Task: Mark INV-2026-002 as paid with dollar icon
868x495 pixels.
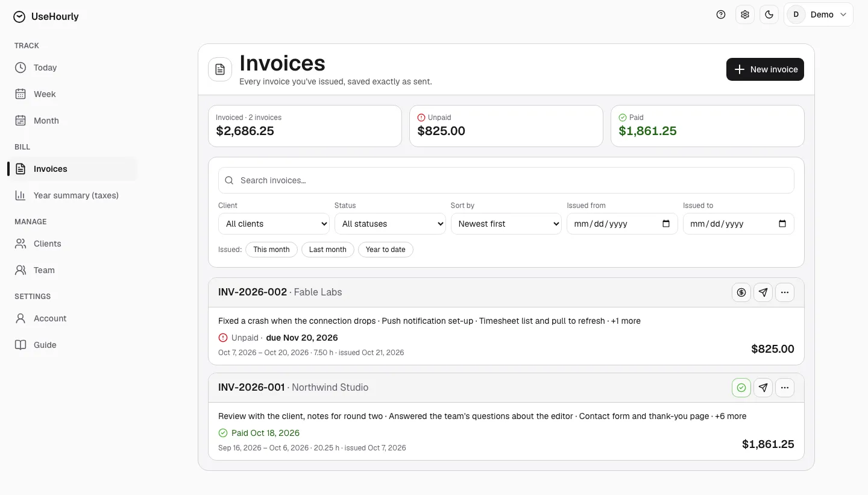Action: point(741,292)
